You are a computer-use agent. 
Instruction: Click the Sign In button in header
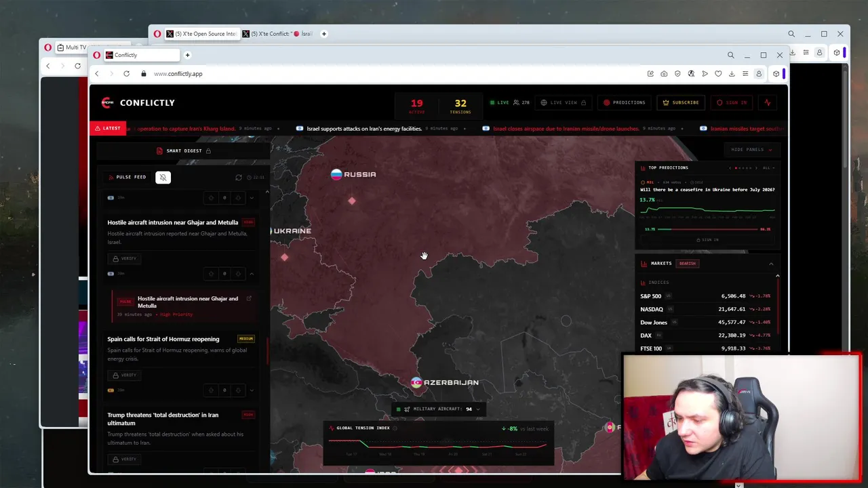[x=731, y=102]
